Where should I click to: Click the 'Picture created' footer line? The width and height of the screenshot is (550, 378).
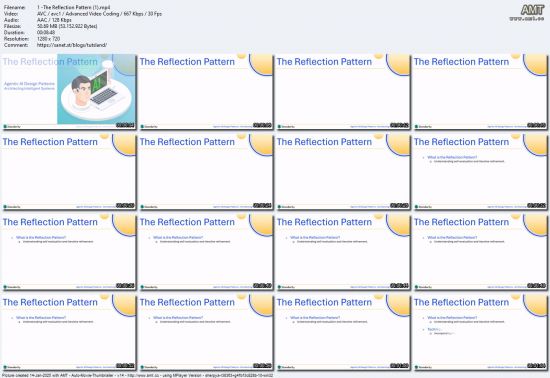[138, 375]
